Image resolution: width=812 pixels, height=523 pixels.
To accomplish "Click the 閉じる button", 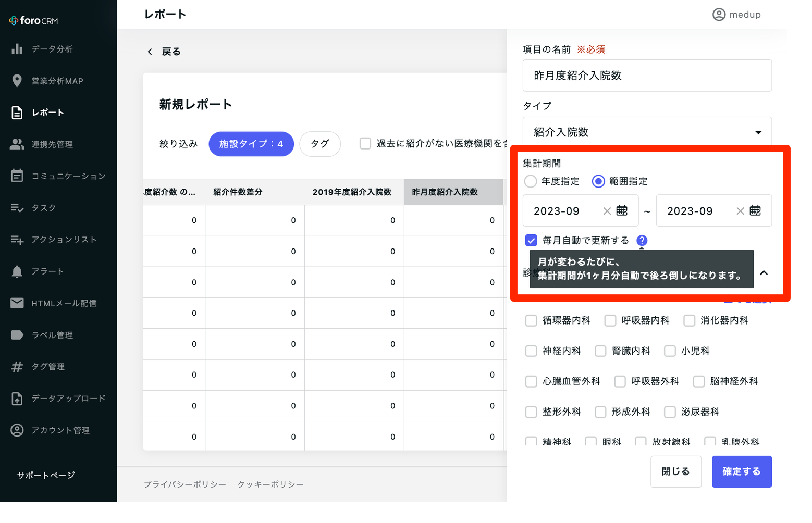I will (x=675, y=471).
